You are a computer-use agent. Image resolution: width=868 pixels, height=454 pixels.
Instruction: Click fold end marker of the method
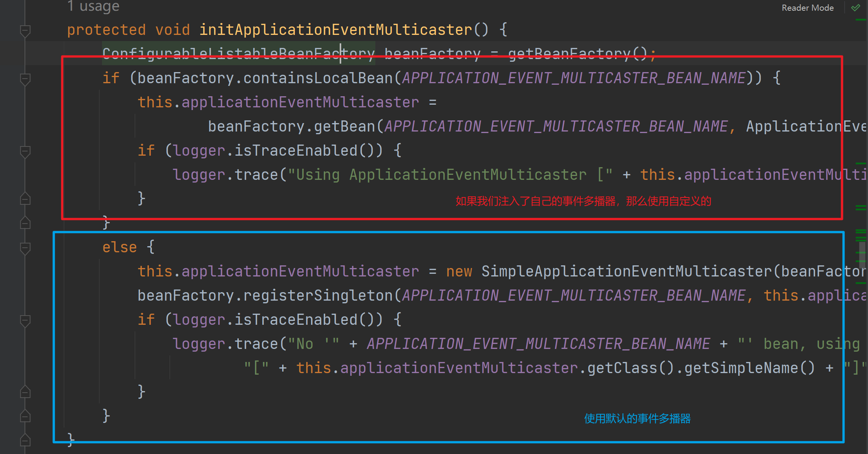point(25,440)
